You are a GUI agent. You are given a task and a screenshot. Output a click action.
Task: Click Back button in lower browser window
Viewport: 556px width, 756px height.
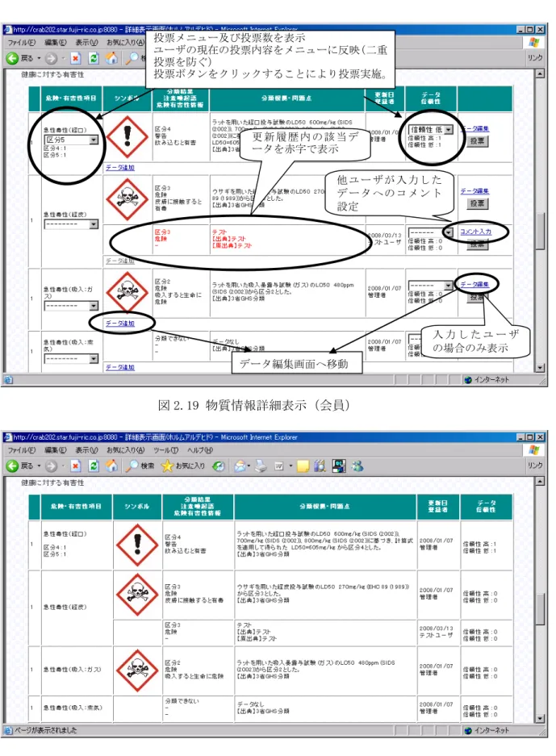coord(19,466)
